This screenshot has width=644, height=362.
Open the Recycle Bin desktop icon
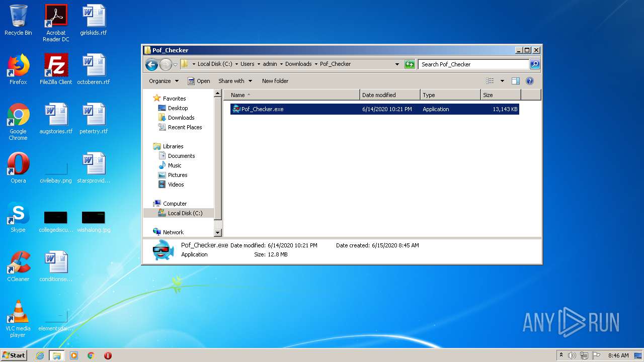pos(18,20)
